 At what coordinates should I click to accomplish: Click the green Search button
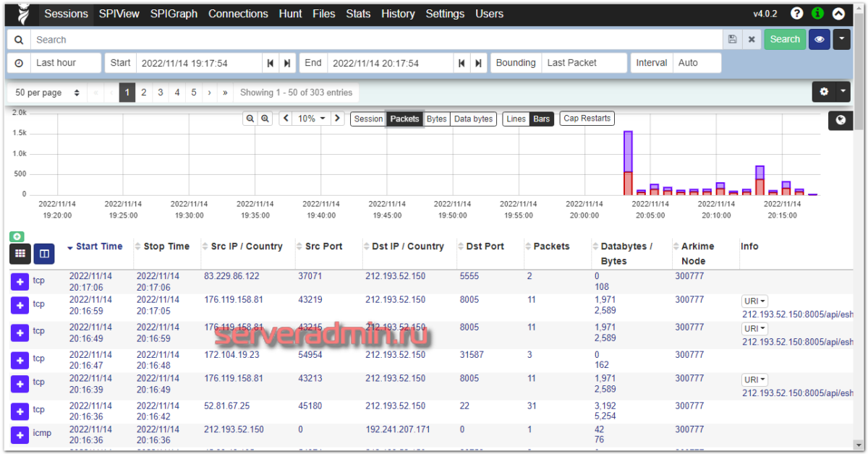click(784, 40)
